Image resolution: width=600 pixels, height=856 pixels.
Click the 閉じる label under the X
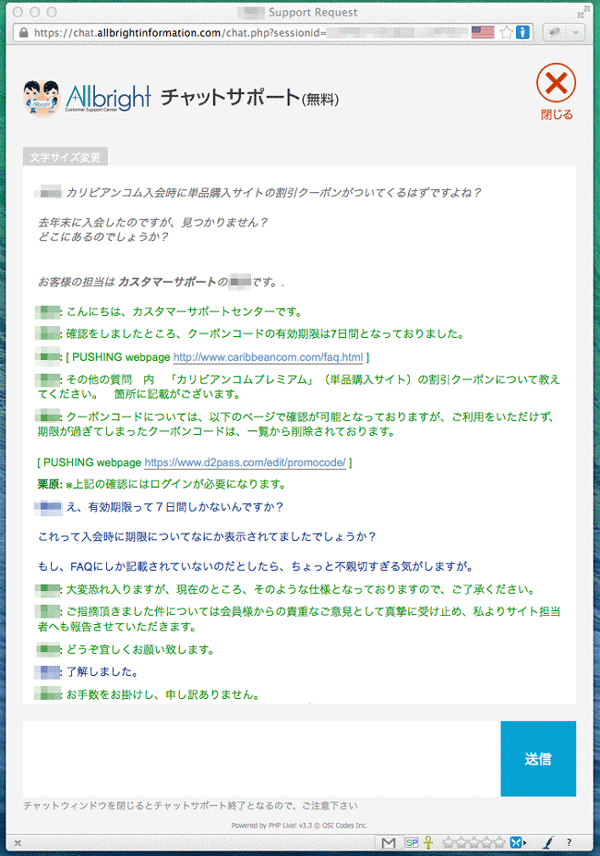click(x=557, y=115)
